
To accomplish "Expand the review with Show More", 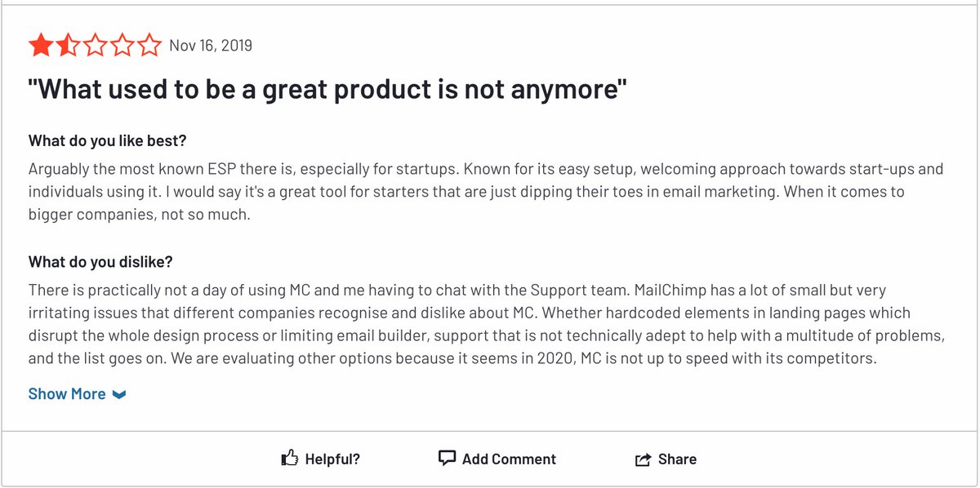I will pos(67,394).
